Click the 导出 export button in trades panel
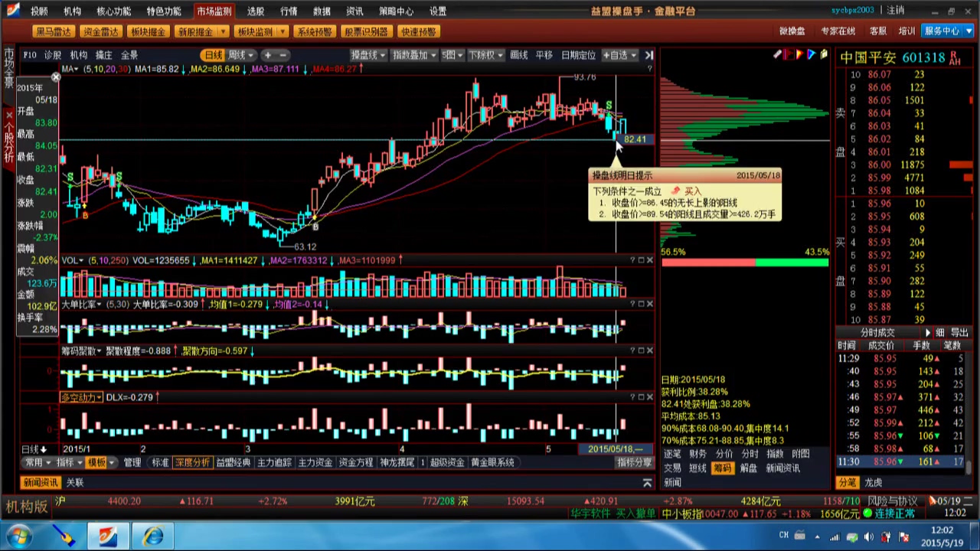 pos(959,333)
